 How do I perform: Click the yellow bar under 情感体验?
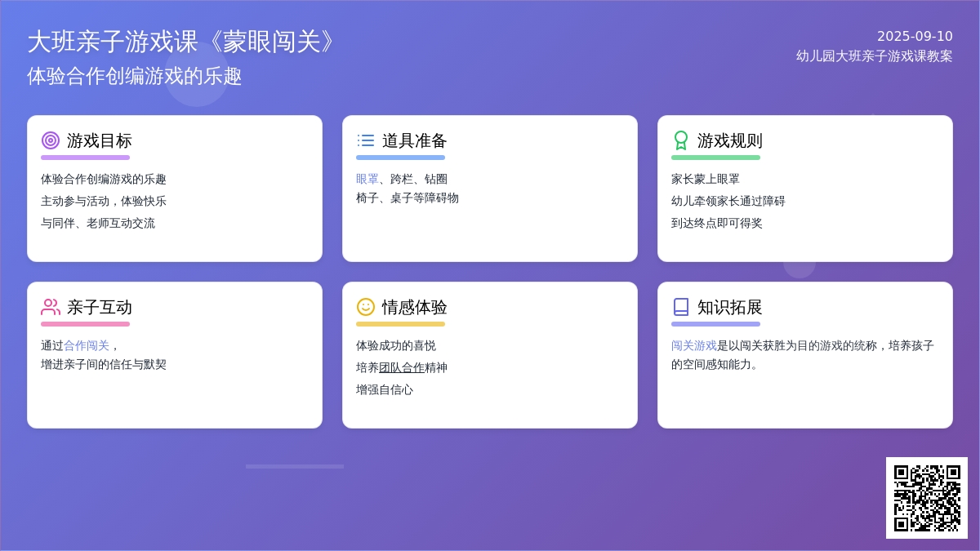400,324
